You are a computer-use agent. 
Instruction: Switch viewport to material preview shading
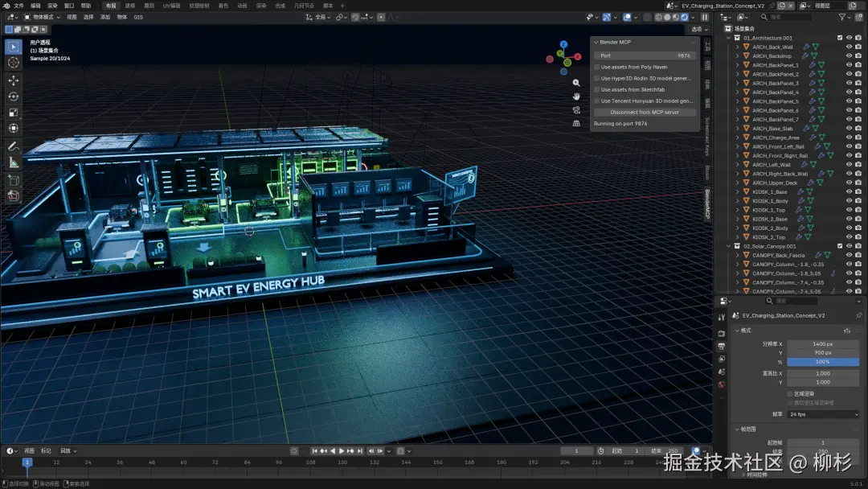[675, 17]
